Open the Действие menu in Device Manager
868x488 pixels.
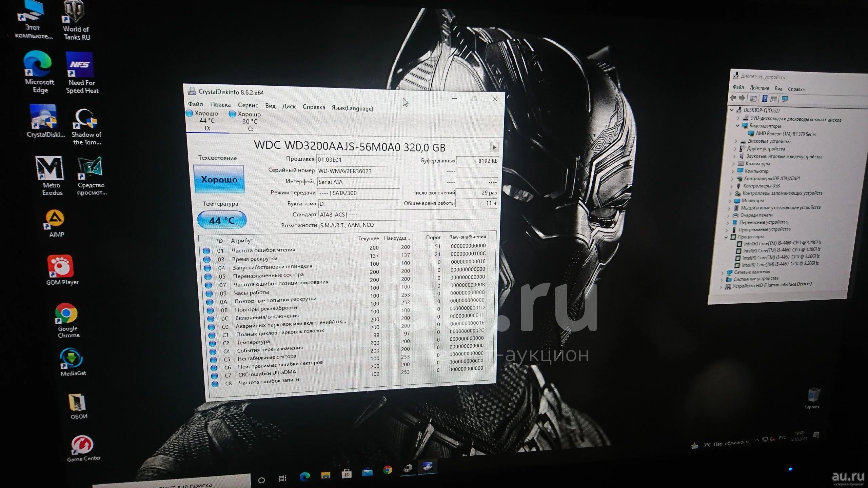759,88
